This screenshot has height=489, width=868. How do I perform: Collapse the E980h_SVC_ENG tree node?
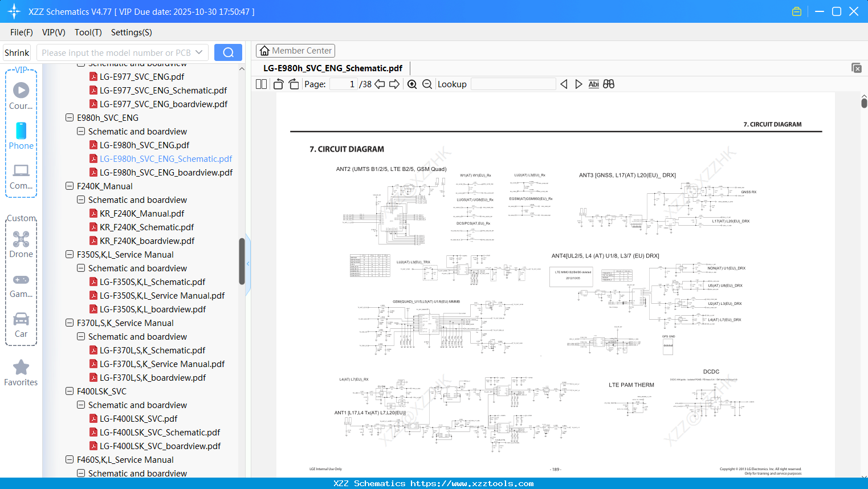(x=69, y=117)
